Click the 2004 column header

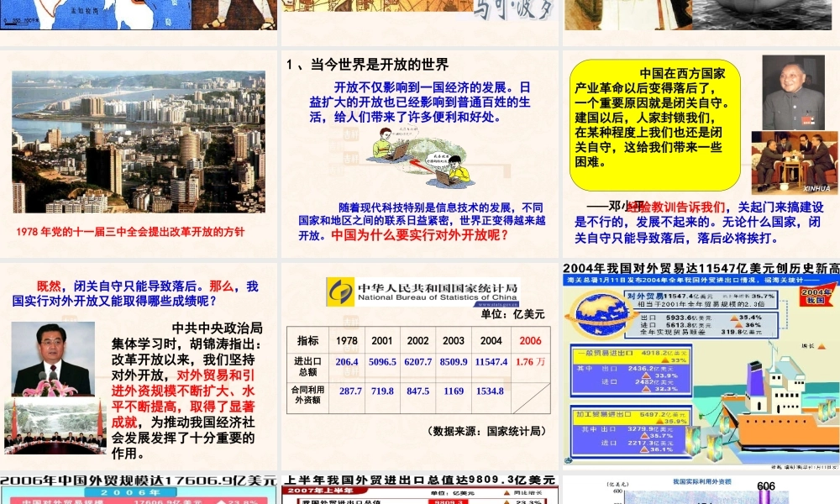491,341
